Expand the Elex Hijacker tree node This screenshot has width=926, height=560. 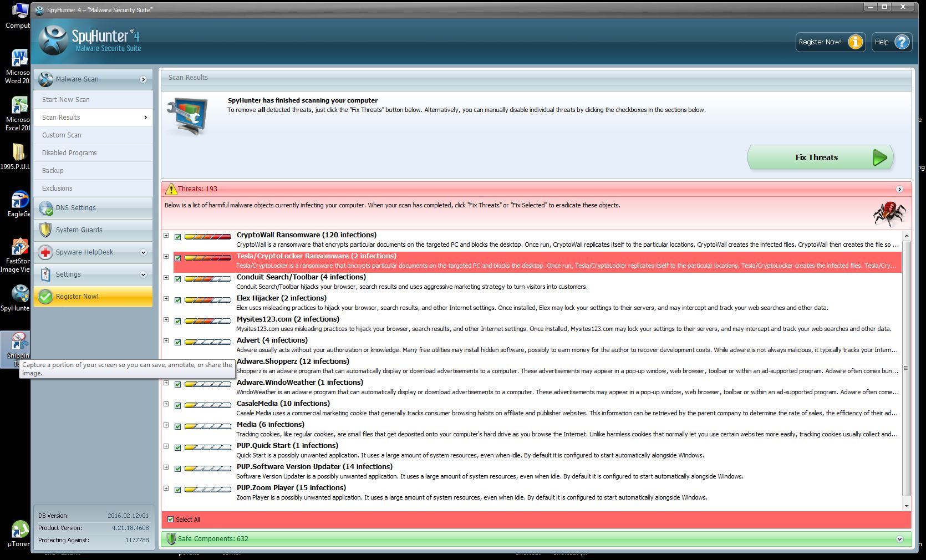click(x=166, y=299)
